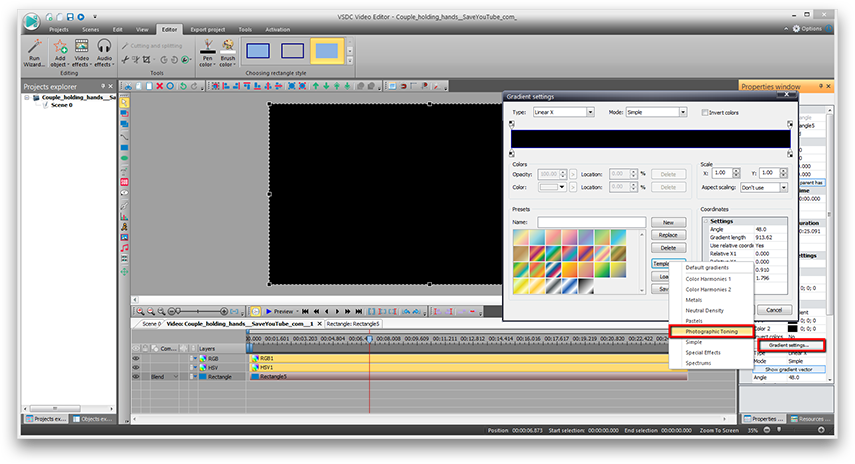Open the Run Wizard tool

click(34, 53)
